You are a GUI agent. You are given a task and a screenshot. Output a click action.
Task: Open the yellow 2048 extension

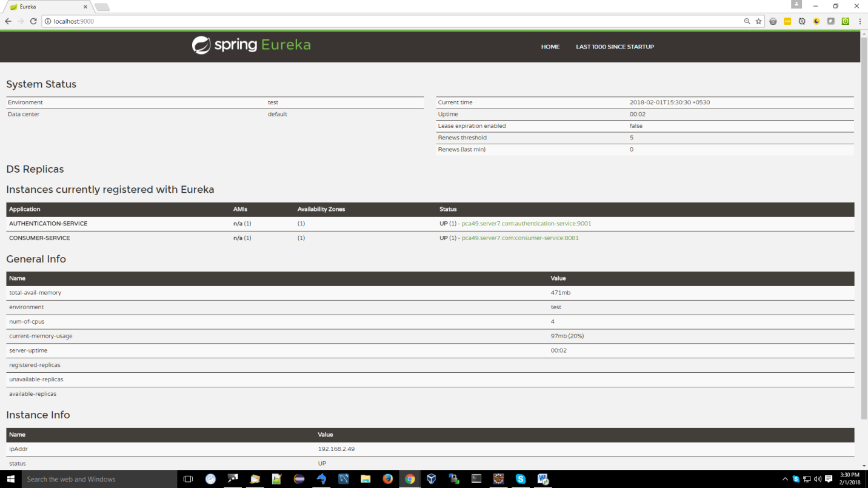[787, 21]
